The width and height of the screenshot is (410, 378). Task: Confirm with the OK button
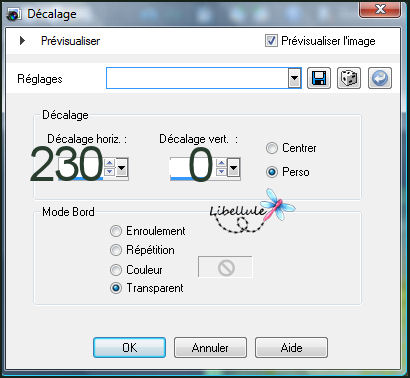pyautogui.click(x=129, y=348)
